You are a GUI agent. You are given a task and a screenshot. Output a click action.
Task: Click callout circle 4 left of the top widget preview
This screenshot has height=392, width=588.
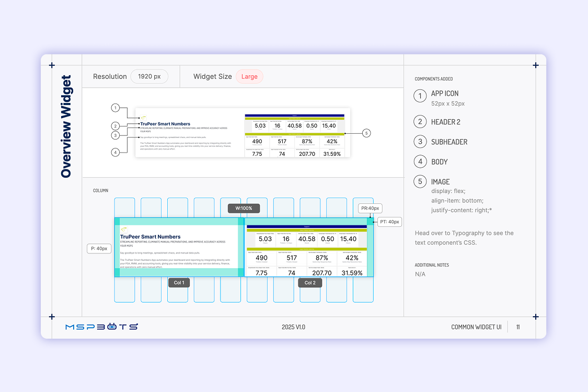pos(116,152)
